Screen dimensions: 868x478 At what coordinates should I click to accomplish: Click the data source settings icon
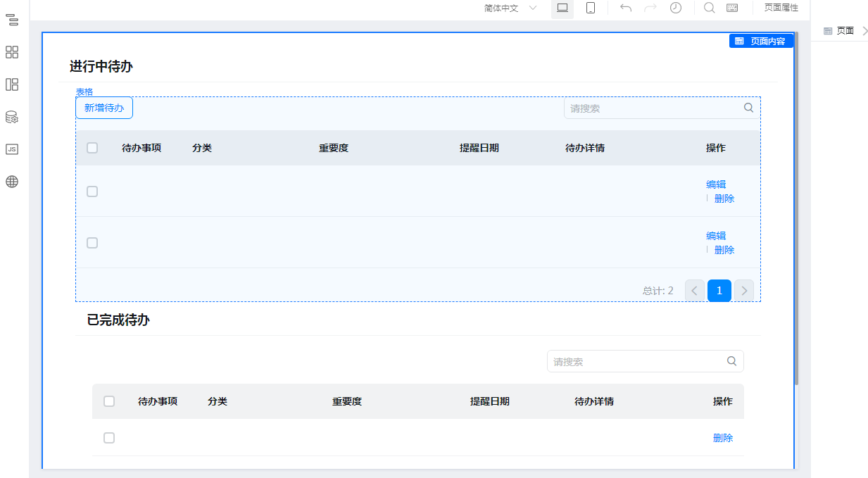[12, 117]
